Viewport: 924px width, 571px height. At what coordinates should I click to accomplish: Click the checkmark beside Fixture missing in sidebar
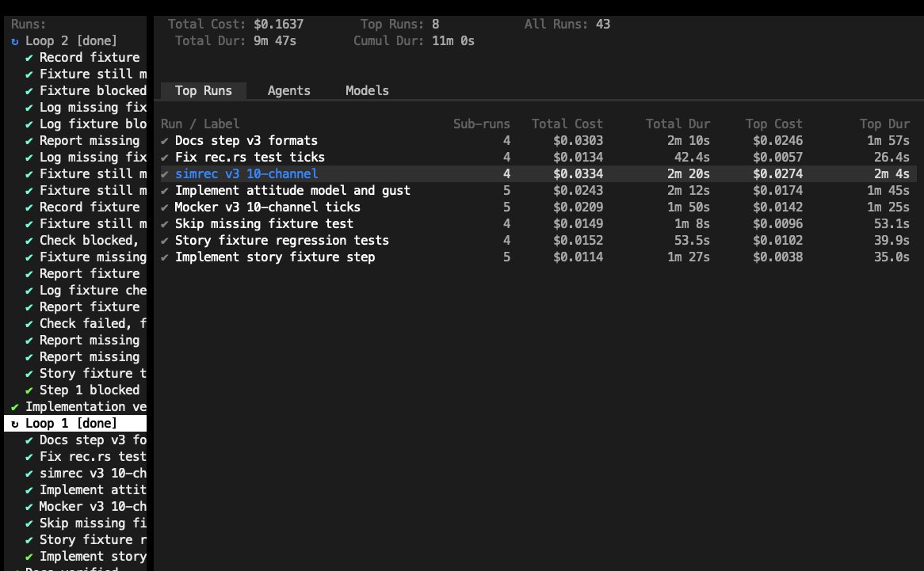pos(29,257)
